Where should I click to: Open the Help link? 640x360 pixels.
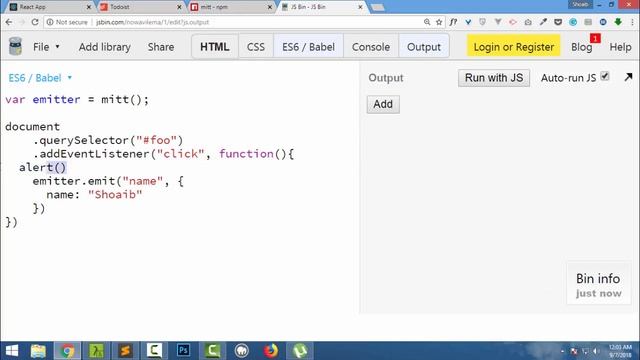point(620,47)
